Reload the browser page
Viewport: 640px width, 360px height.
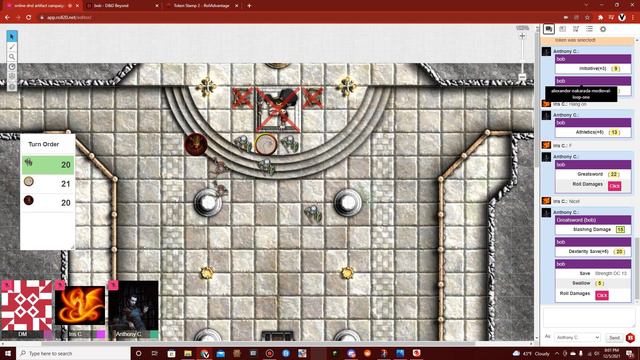coord(29,18)
